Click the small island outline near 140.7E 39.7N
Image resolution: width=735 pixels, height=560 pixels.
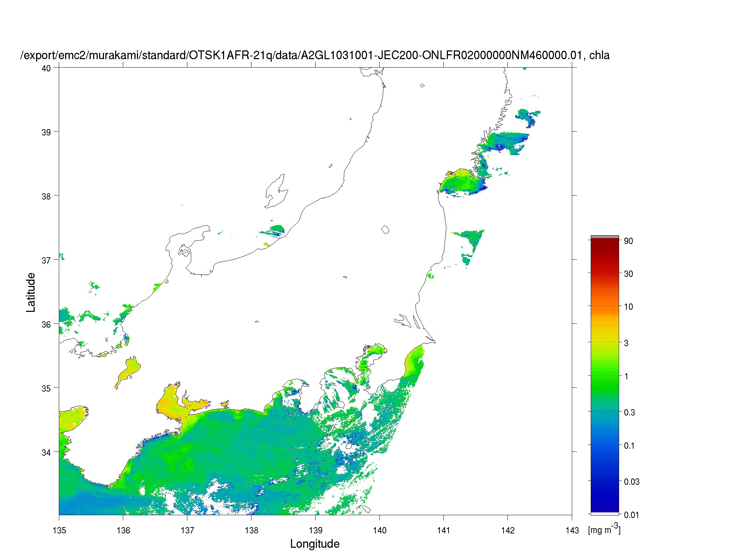[422, 85]
